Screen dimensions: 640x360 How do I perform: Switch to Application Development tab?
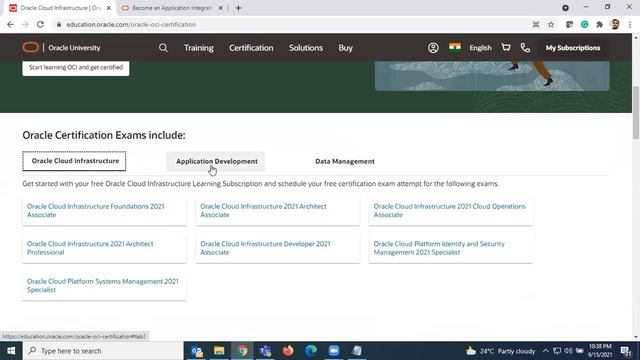(216, 161)
